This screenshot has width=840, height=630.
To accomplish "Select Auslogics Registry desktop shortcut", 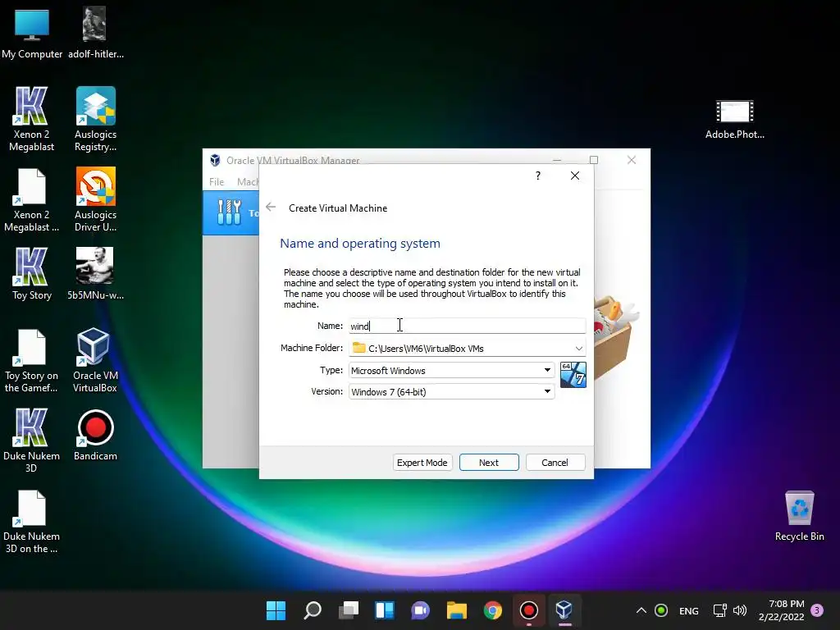I will pos(95,119).
